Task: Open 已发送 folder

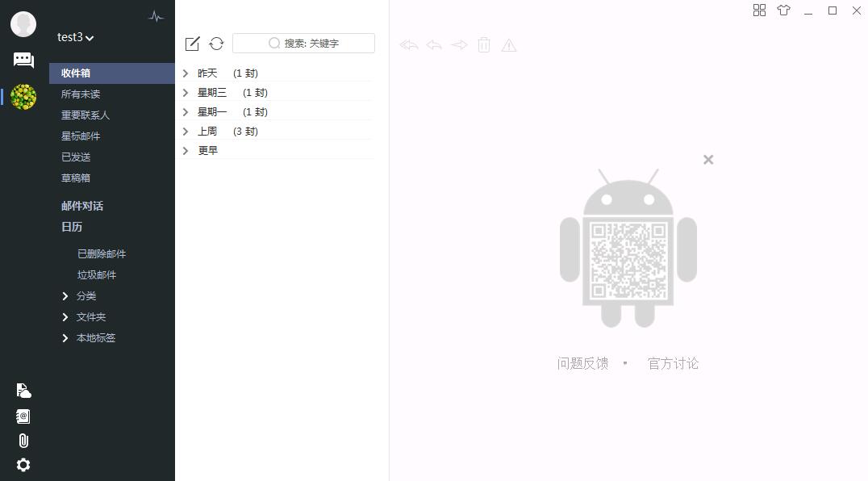Action: pyautogui.click(x=76, y=157)
